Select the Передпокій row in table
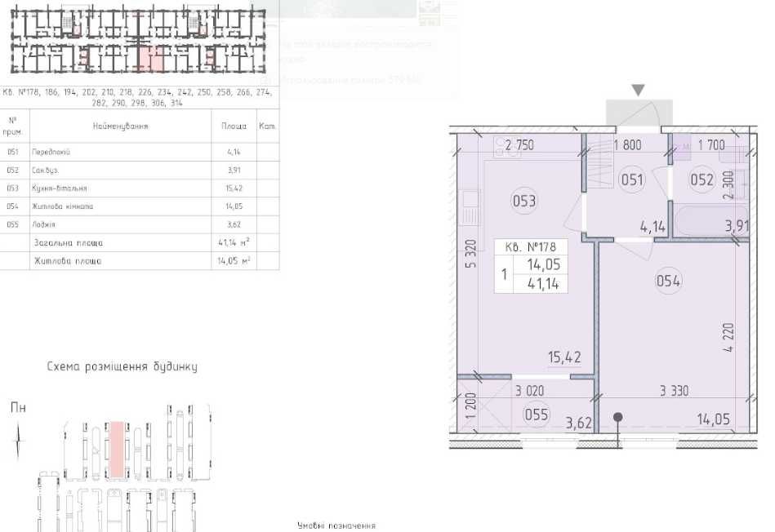Image resolution: width=775 pixels, height=532 pixels. (140, 152)
